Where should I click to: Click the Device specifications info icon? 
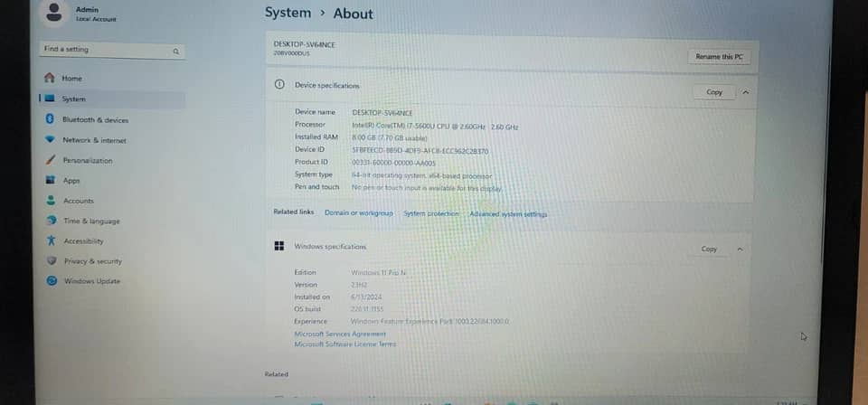279,85
